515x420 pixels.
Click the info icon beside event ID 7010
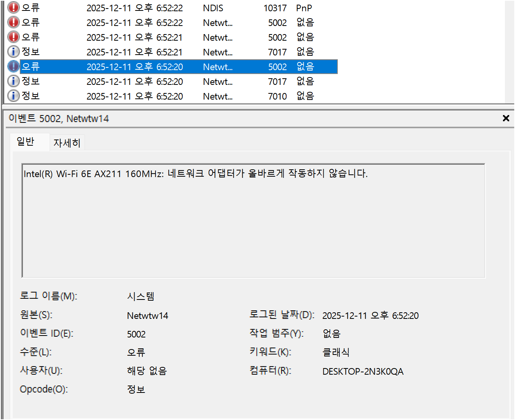pyautogui.click(x=13, y=96)
